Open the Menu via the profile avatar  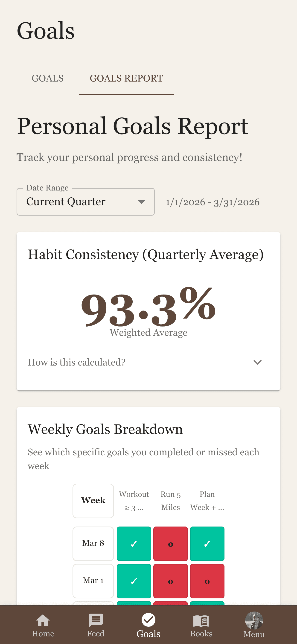coord(254,620)
